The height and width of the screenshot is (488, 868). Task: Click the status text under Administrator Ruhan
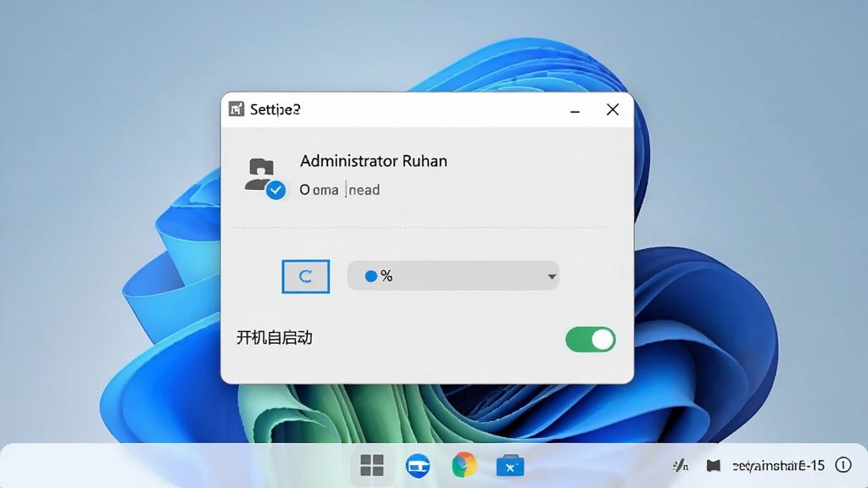click(x=340, y=190)
